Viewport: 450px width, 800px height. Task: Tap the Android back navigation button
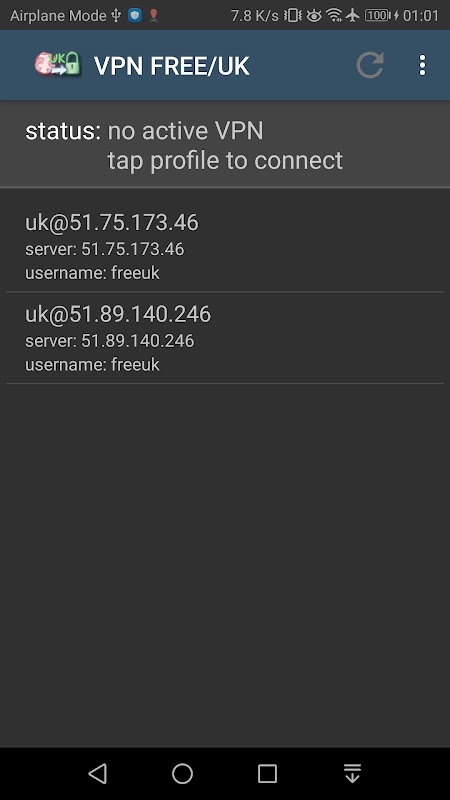click(x=97, y=773)
